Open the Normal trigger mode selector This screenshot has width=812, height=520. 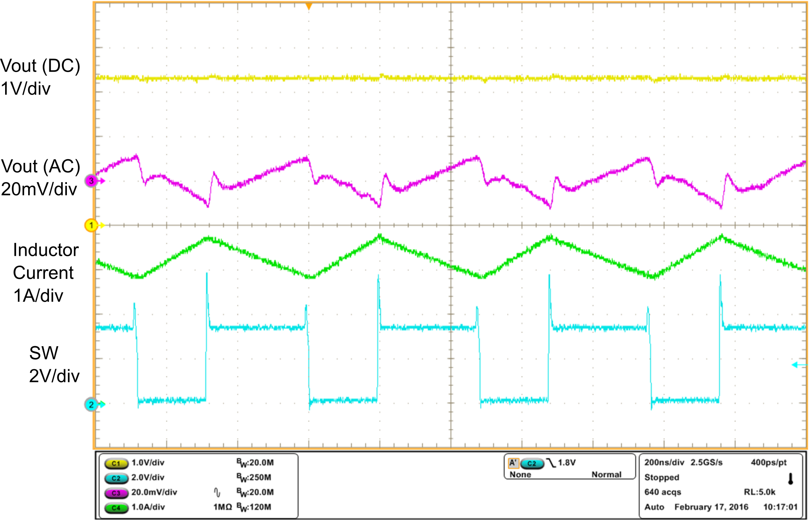click(607, 474)
